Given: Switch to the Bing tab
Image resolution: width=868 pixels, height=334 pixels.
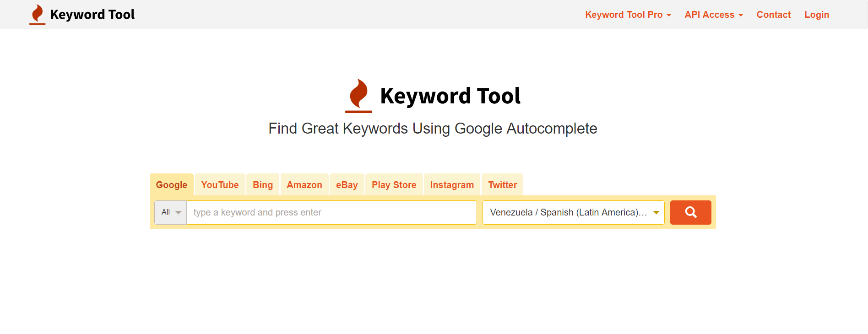Looking at the screenshot, I should point(263,185).
